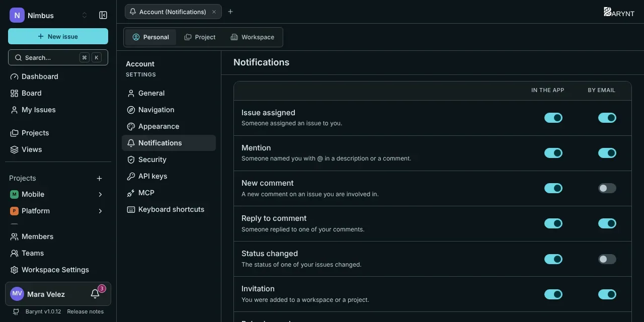Click the Security shield icon
644x322 pixels.
131,159
